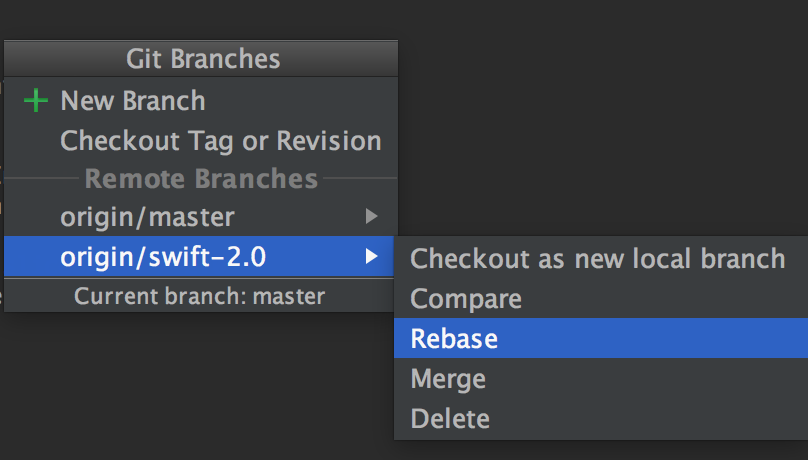Select the origin/swift-2.0 branch text
The height and width of the screenshot is (460, 808).
pos(163,257)
